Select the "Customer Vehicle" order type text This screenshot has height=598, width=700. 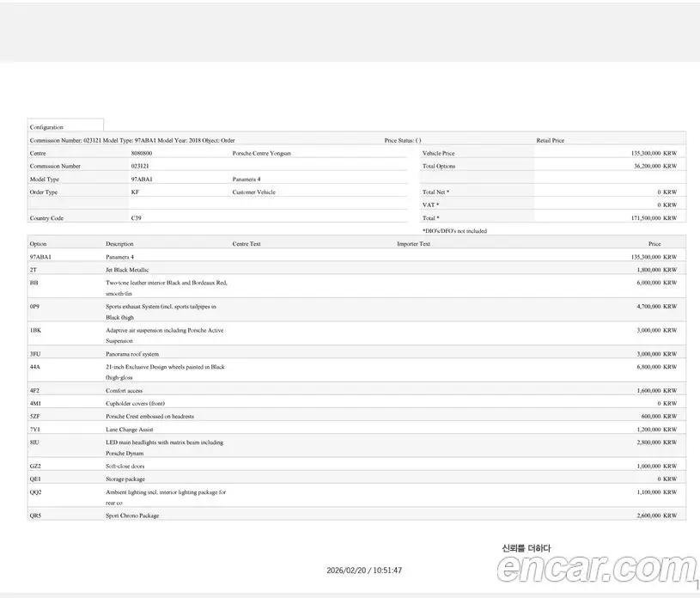tap(253, 192)
